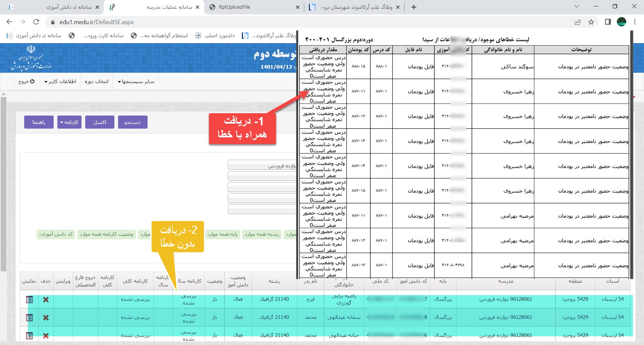Viewport: 644px width, 345px height.
Task: Go back using the browser back arrow
Action: click(x=9, y=22)
